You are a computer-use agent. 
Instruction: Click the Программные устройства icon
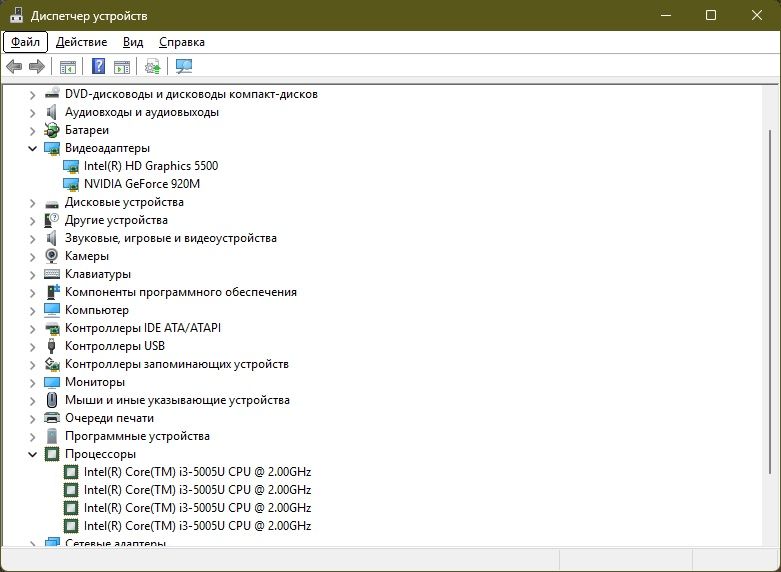(52, 436)
